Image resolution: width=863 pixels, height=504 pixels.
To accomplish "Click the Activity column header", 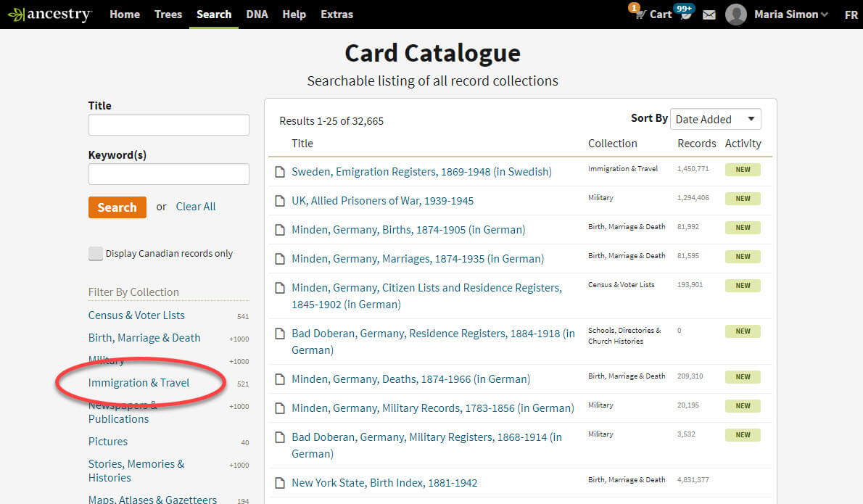I will pos(743,144).
